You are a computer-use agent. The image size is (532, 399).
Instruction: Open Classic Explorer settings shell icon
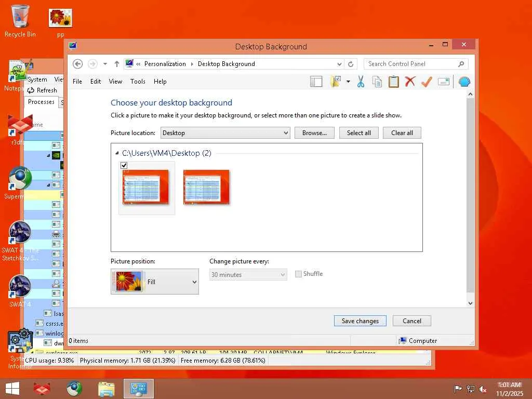pos(464,82)
